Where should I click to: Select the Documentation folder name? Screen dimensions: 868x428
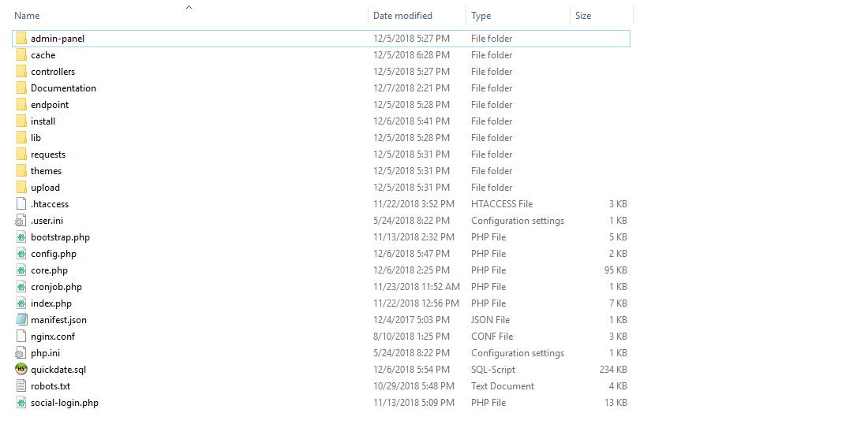63,88
